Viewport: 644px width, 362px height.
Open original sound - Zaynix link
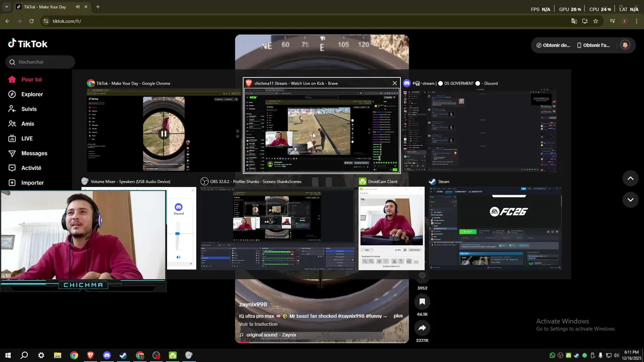tap(271, 335)
